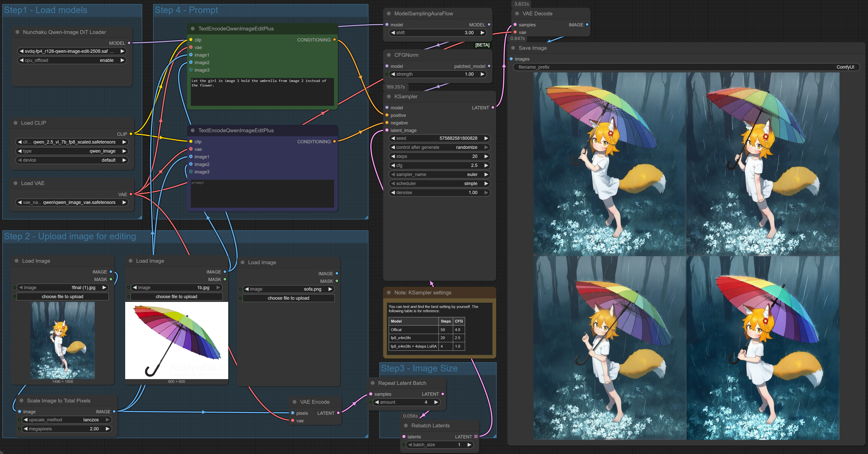Select the Step 4 - Prompt group title
The width and height of the screenshot is (868, 454).
pos(186,10)
